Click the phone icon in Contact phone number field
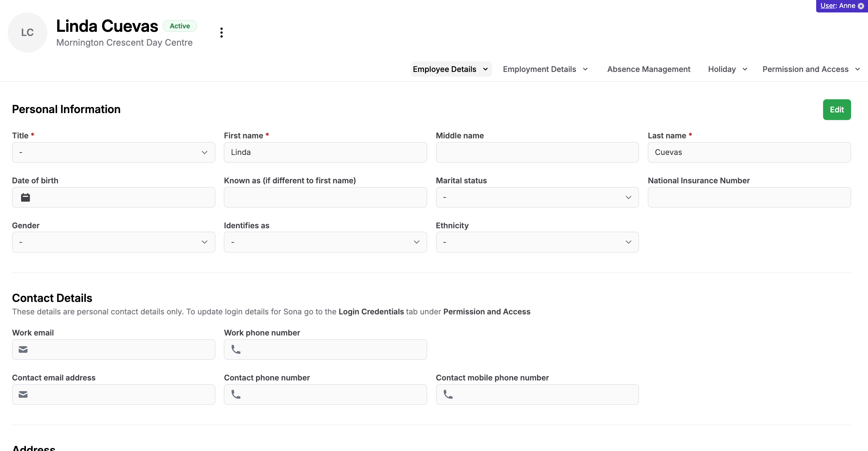The height and width of the screenshot is (451, 868). coord(236,394)
